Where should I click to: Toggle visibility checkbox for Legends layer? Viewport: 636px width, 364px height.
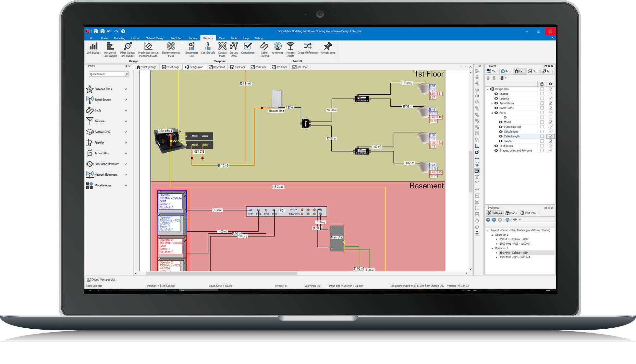point(550,99)
